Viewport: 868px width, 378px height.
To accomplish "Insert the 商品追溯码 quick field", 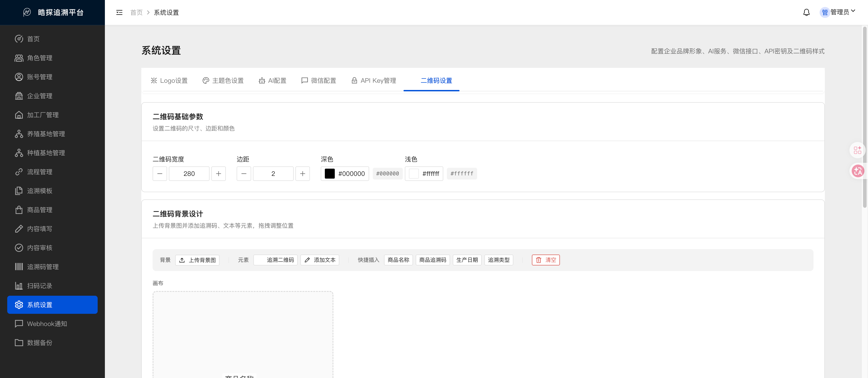I will [433, 260].
